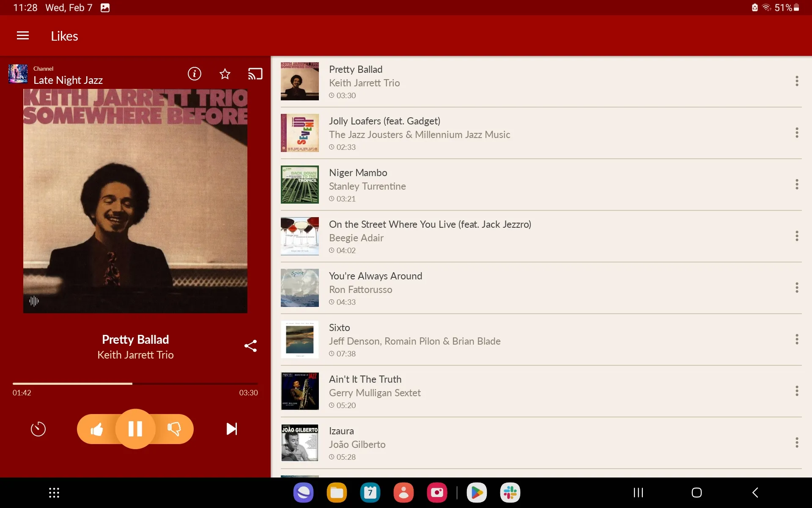Launch Slack from the taskbar

[510, 493]
